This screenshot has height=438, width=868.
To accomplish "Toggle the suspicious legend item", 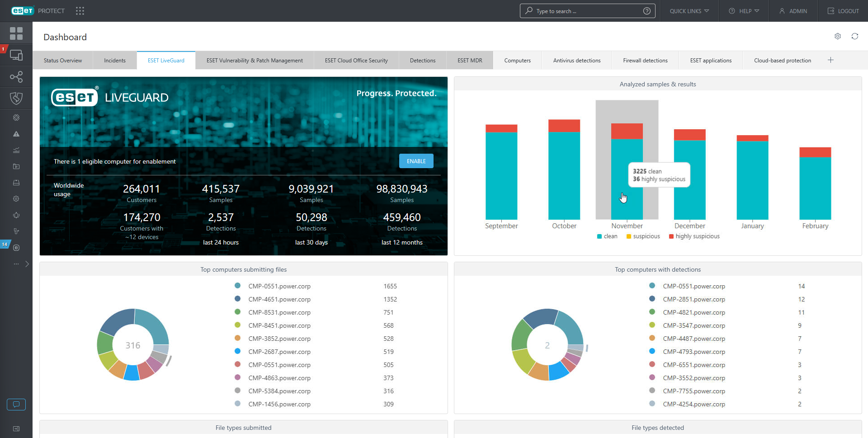I will (643, 236).
